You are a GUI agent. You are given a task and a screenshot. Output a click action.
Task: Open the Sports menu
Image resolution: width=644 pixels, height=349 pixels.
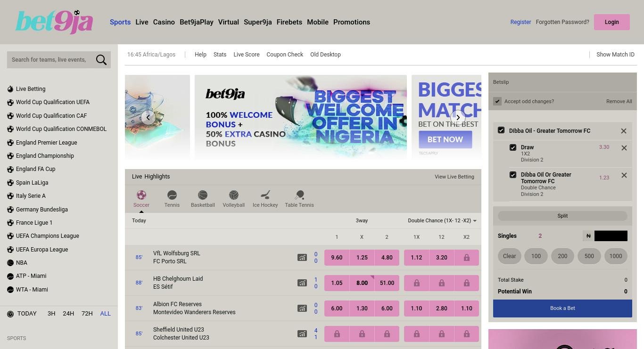pyautogui.click(x=120, y=22)
